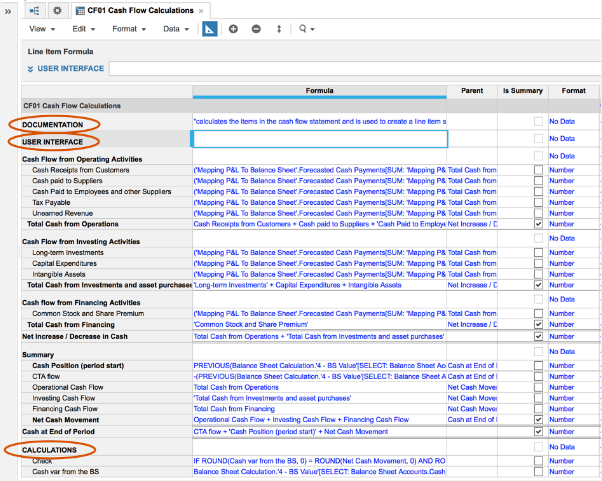Select the DOCUMENTATION line item row
602x481 pixels.
[x=107, y=124]
